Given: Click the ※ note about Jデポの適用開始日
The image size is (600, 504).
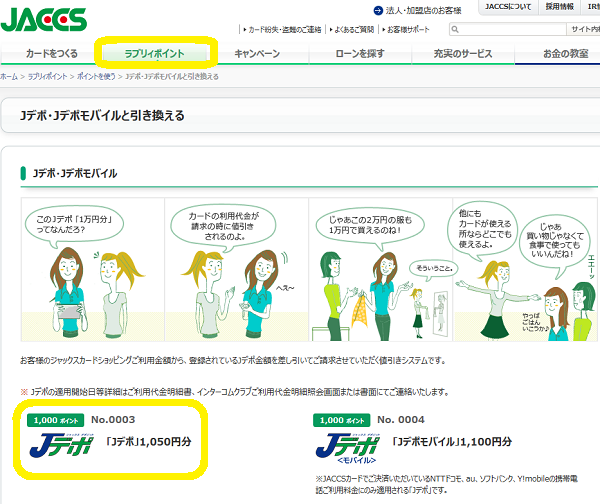Looking at the screenshot, I should click(234, 392).
